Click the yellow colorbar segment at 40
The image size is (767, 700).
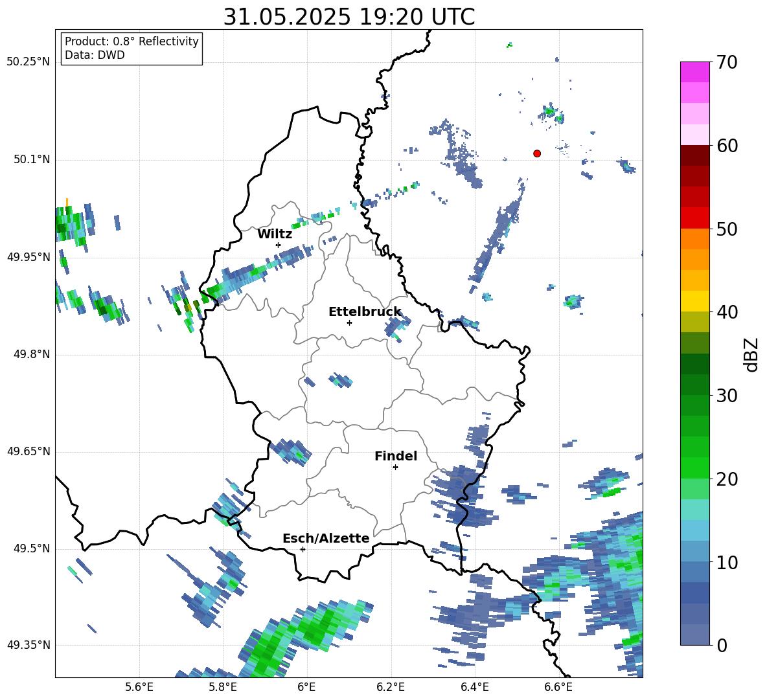click(695, 302)
